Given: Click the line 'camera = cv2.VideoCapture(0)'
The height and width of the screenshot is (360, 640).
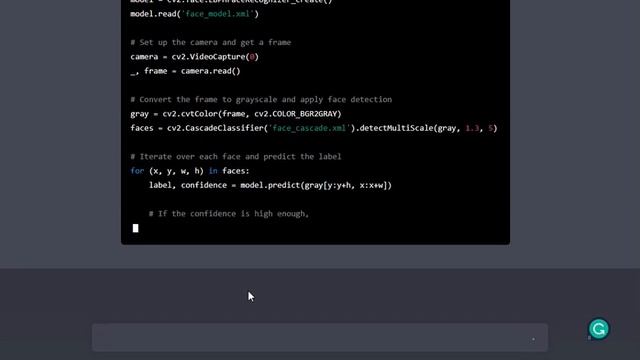Looking at the screenshot, I should click(x=194, y=57).
